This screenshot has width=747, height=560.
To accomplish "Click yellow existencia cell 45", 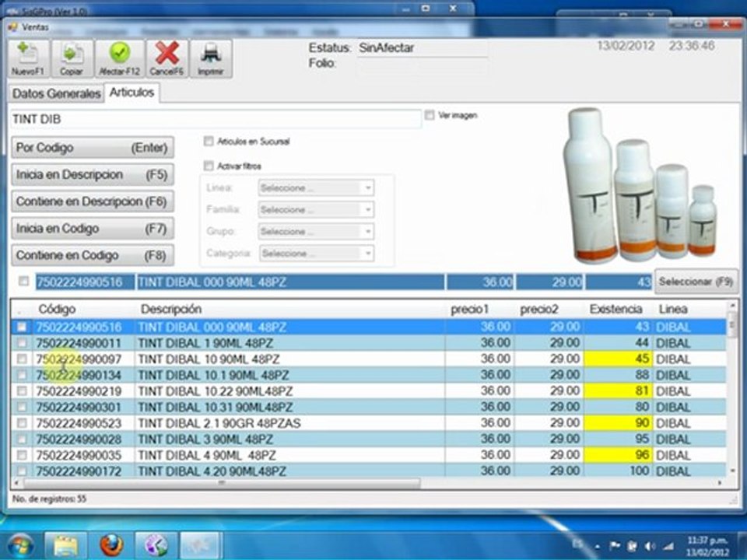I will (619, 359).
